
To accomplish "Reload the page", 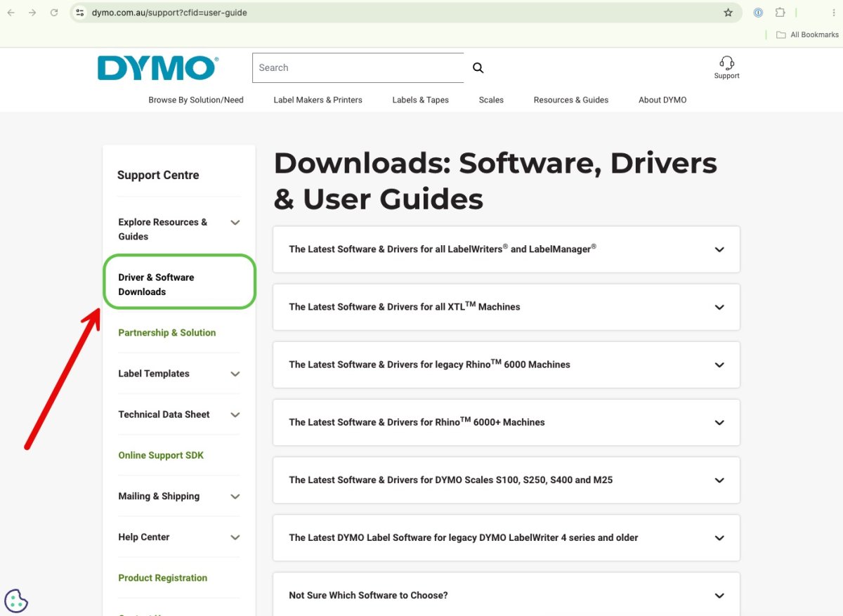I will point(54,13).
